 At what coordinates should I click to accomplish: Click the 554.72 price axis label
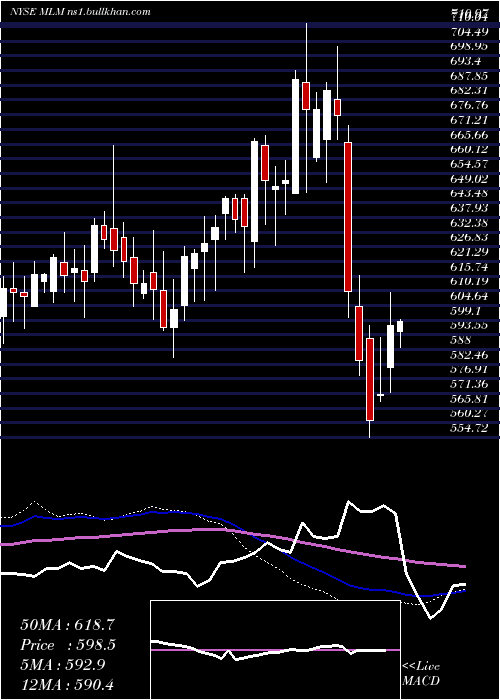click(470, 429)
